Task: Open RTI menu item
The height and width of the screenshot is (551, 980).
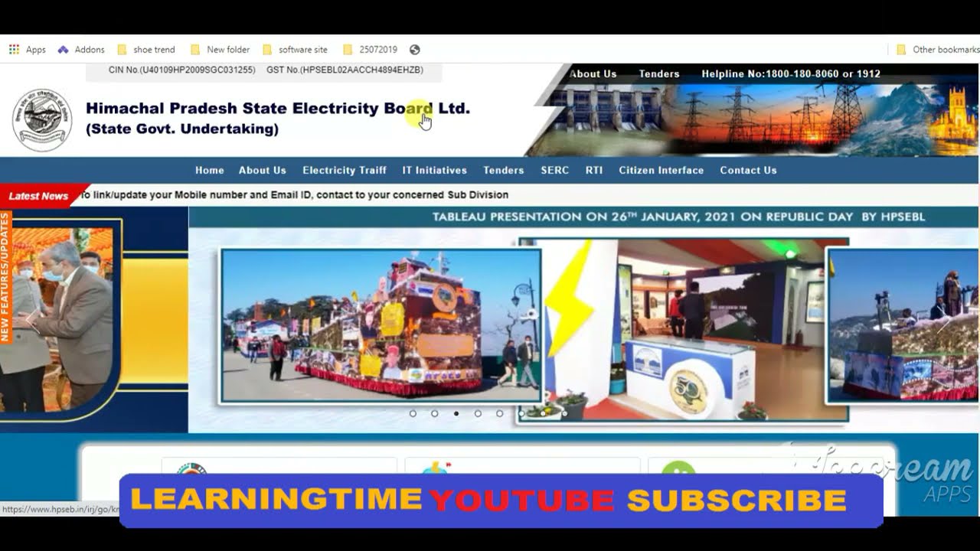Action: tap(594, 171)
